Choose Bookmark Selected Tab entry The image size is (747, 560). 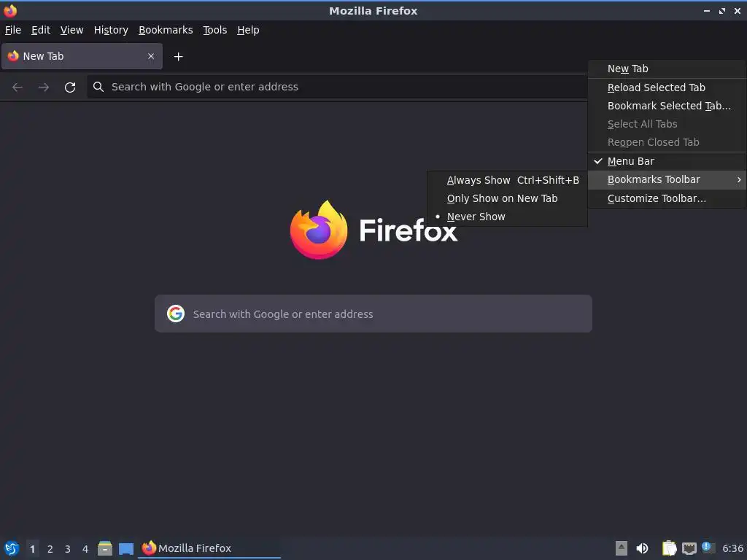point(667,106)
